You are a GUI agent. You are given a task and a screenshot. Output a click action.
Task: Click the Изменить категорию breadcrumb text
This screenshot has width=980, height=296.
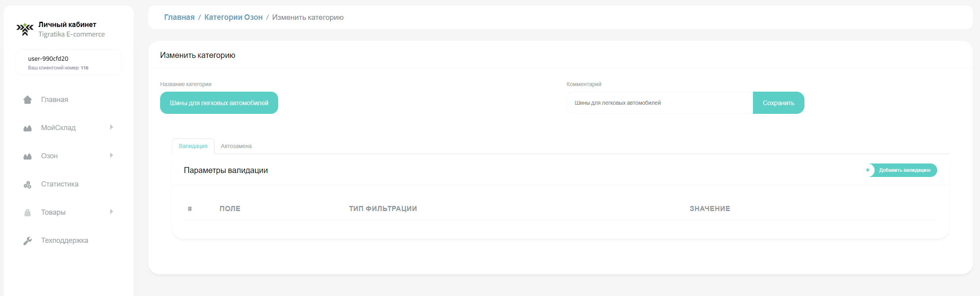click(x=308, y=17)
